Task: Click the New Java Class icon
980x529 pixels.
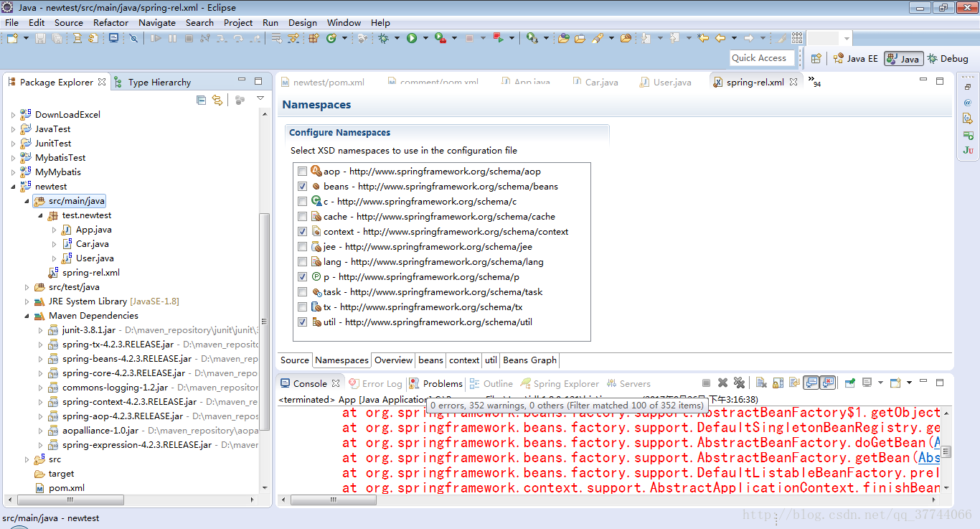Action: click(x=331, y=38)
